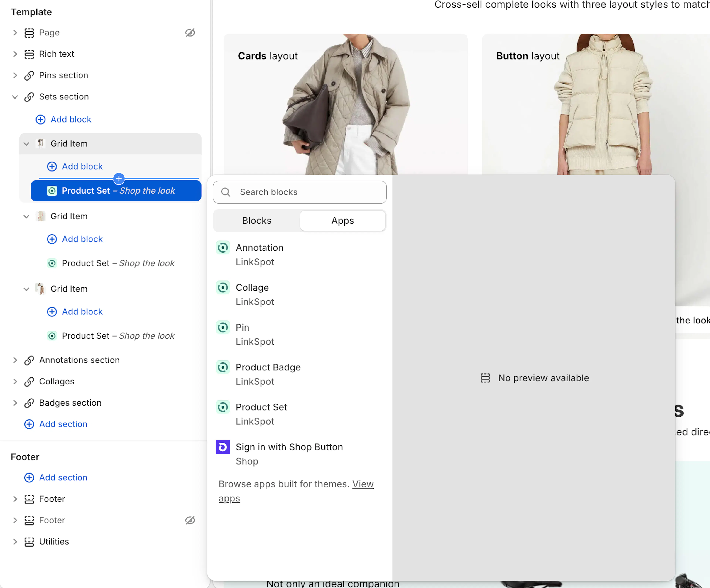710x588 pixels.
Task: Click the blue plus insert marker above Product Set
Action: [x=119, y=178]
